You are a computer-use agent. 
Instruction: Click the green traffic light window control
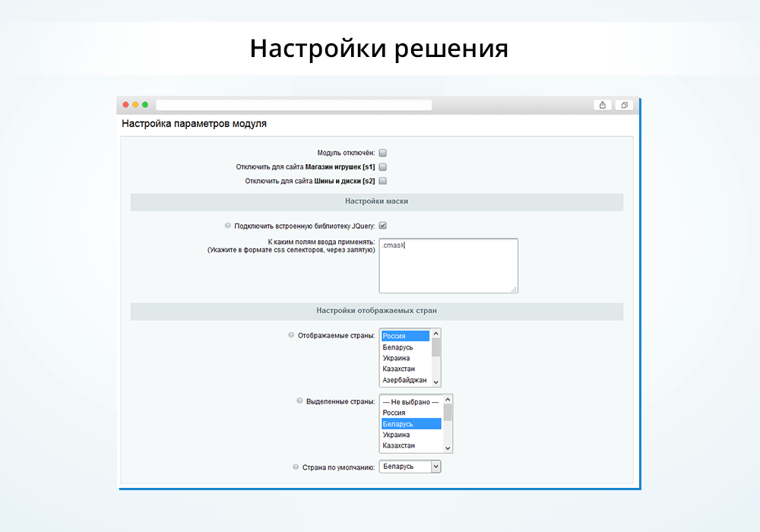pyautogui.click(x=144, y=105)
